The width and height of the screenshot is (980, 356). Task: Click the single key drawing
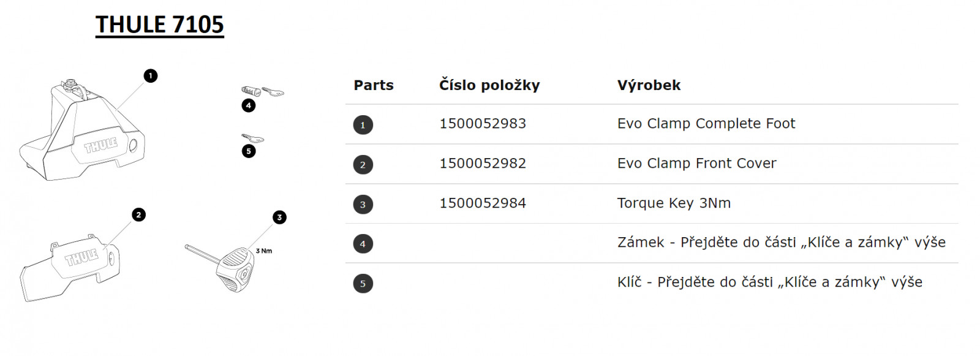(252, 138)
